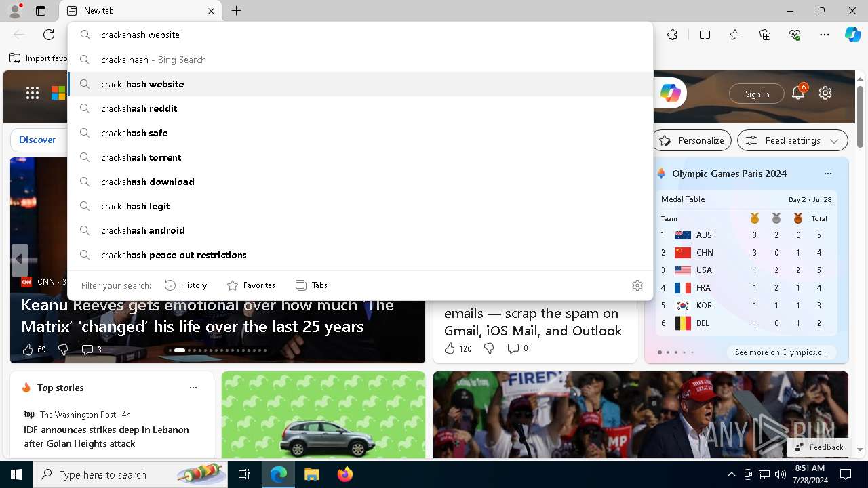868x488 pixels.
Task: Open the app launcher grid icon
Action: pyautogui.click(x=33, y=94)
